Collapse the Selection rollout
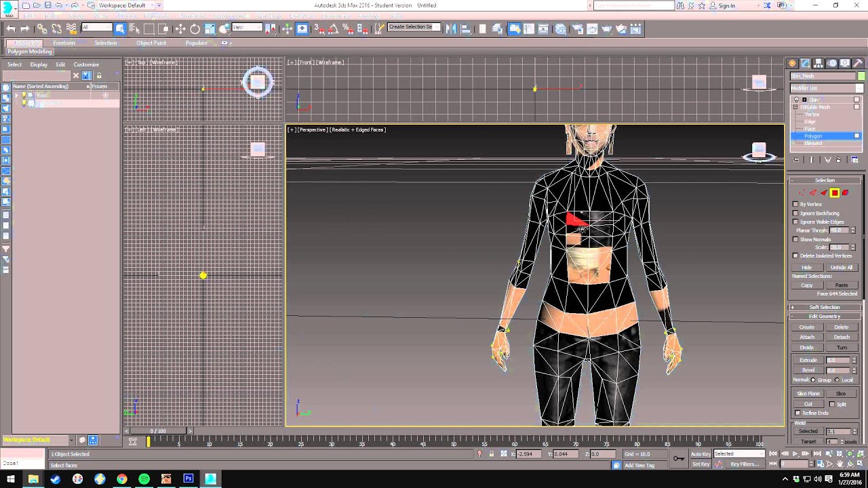The width and height of the screenshot is (868, 488). [825, 180]
